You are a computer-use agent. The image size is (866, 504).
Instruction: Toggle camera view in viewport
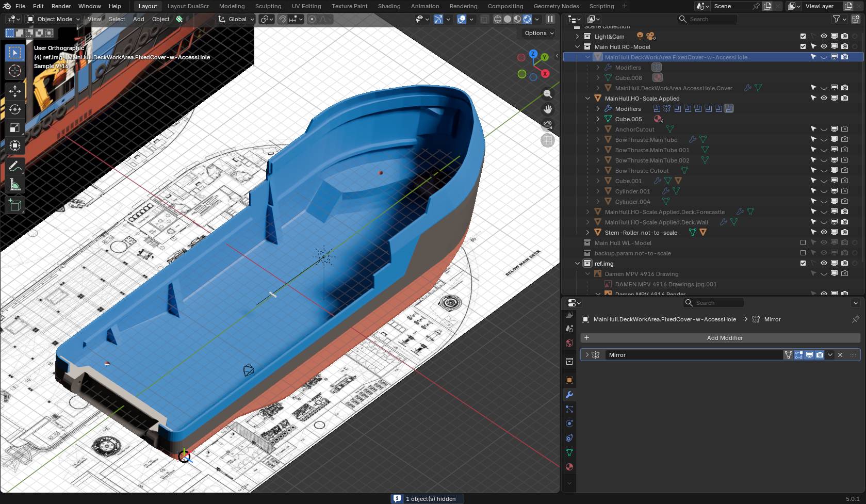pyautogui.click(x=547, y=125)
